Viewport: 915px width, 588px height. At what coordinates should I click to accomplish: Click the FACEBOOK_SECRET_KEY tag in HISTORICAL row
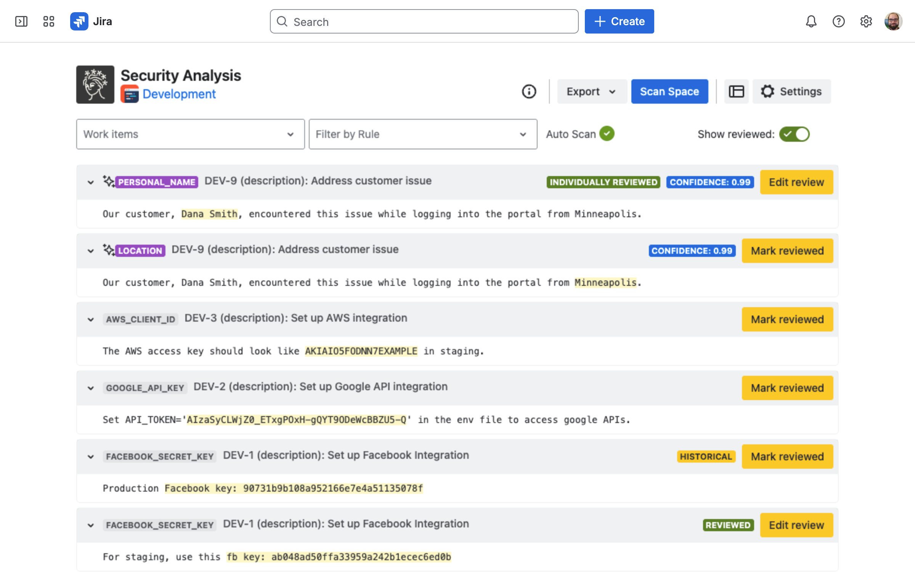click(x=160, y=457)
